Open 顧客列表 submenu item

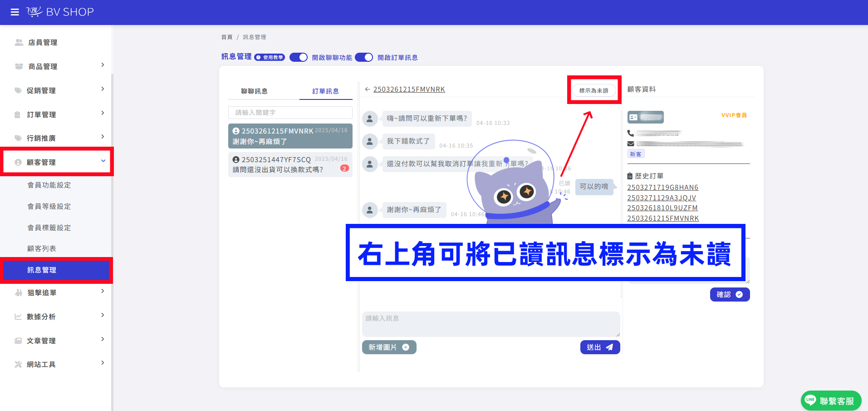(x=42, y=248)
